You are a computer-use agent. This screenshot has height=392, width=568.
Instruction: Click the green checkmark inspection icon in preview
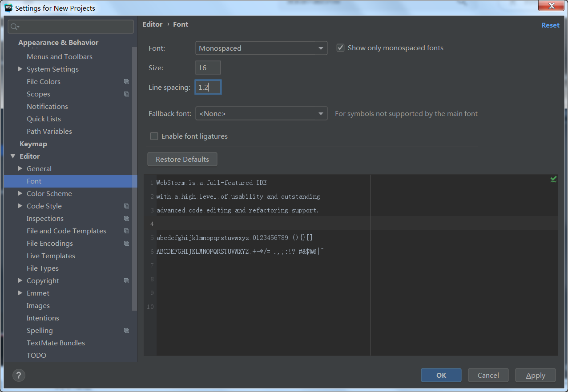[x=553, y=180]
